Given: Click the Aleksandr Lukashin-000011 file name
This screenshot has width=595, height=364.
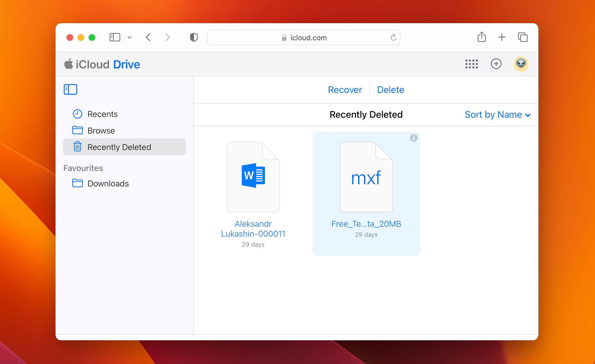Looking at the screenshot, I should point(253,229).
